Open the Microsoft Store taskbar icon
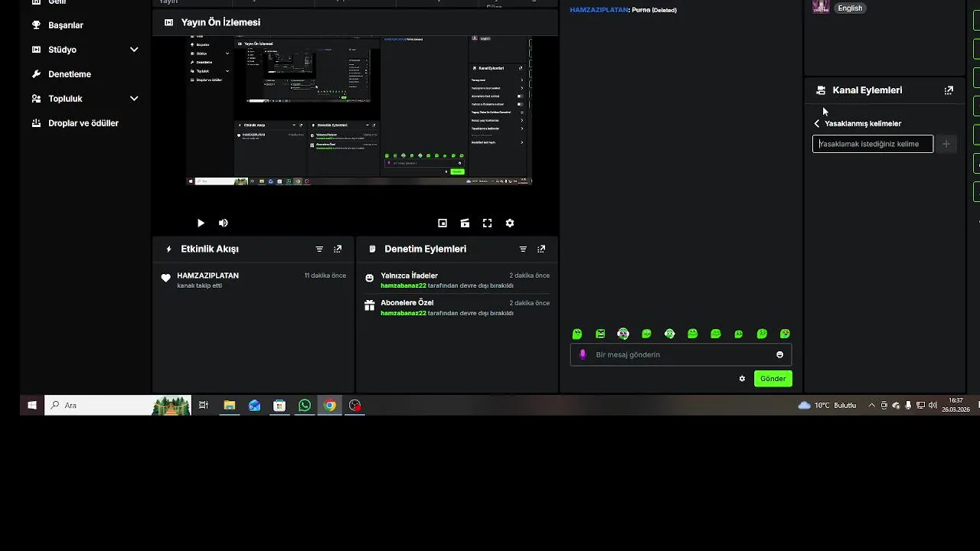The image size is (980, 551). click(x=279, y=406)
